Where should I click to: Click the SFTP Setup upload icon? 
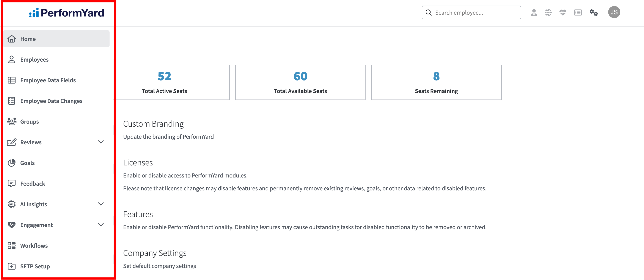point(11,266)
